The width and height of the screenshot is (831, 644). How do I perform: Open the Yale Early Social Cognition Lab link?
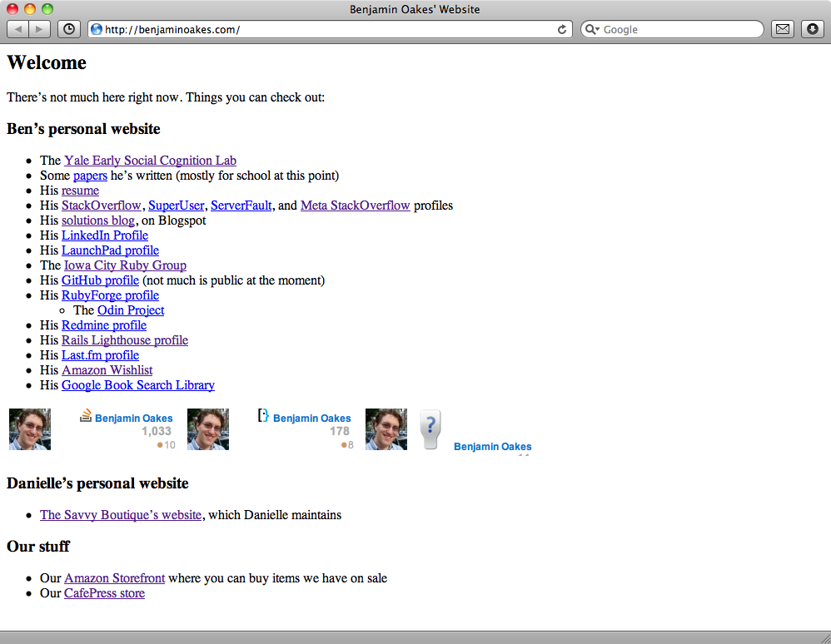coord(151,161)
